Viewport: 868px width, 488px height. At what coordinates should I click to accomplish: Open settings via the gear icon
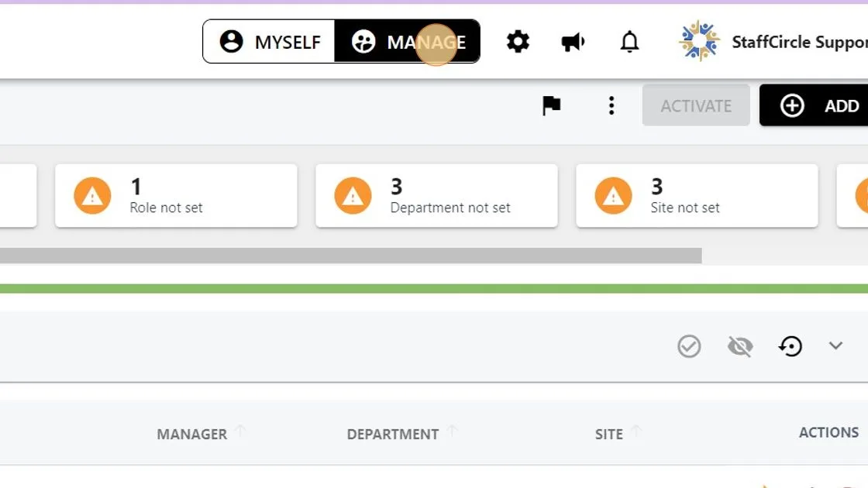[518, 42]
